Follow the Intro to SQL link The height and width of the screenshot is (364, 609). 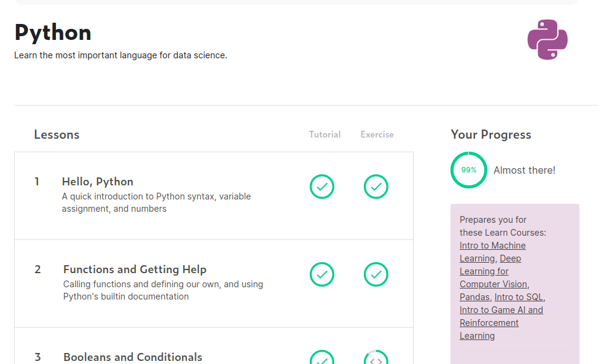(x=519, y=297)
